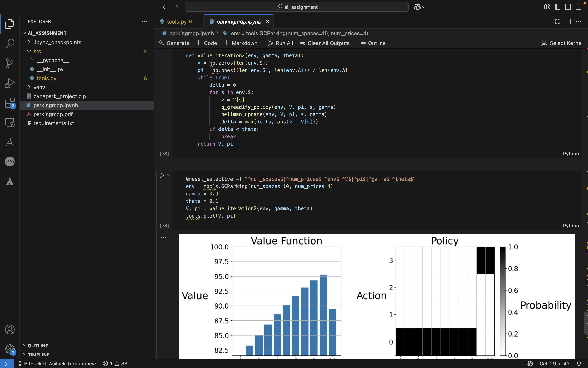Open the remote window indicator
This screenshot has height=368, width=588.
pos(7,363)
